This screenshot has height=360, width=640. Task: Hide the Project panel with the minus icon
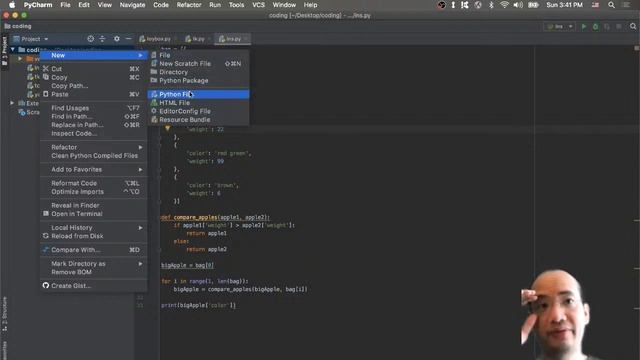[x=129, y=39]
